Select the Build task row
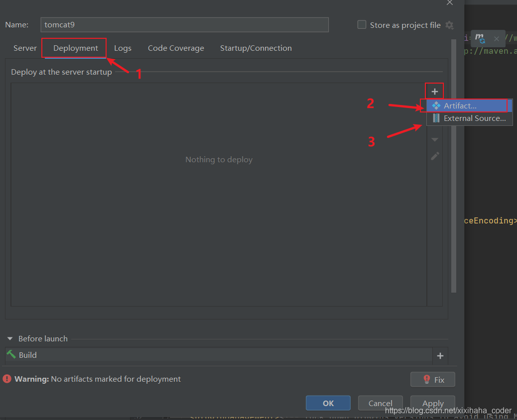Screen dimensions: 517x420 219,355
